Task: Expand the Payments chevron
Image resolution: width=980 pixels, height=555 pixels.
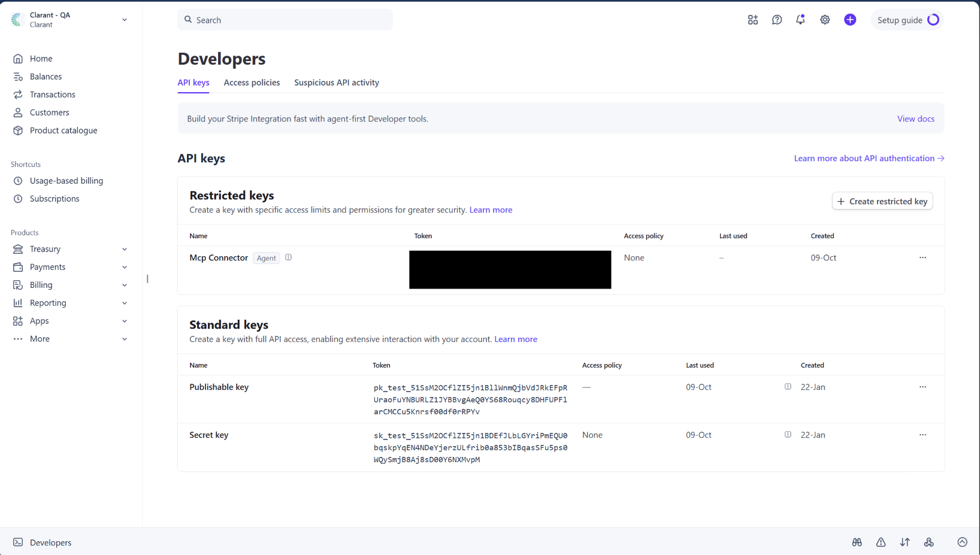Action: click(x=125, y=267)
